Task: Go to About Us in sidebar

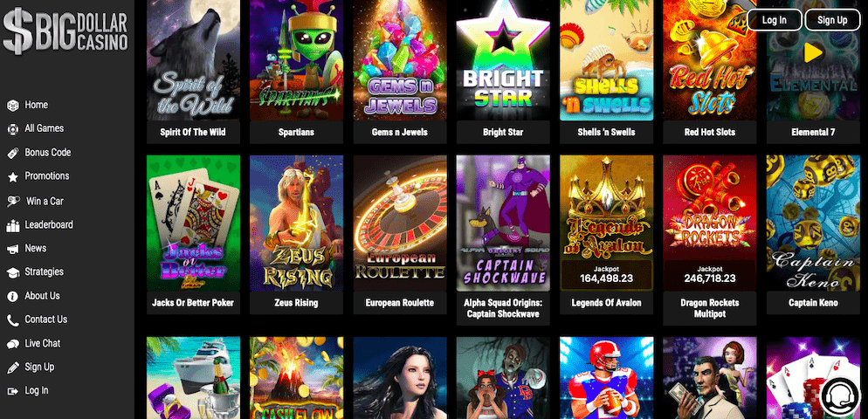Action: tap(42, 296)
